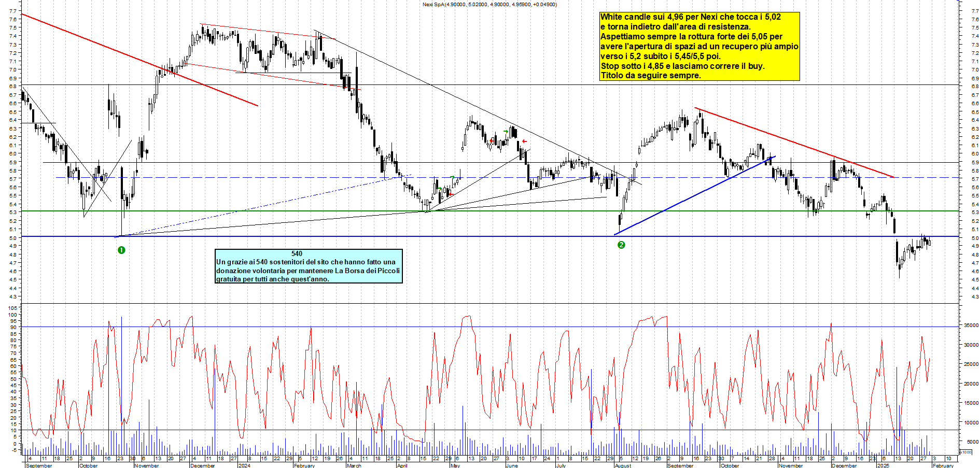This screenshot has width=980, height=468.
Task: Click line 'Aspettiamo sempre la rottura forte'
Action: [691, 37]
